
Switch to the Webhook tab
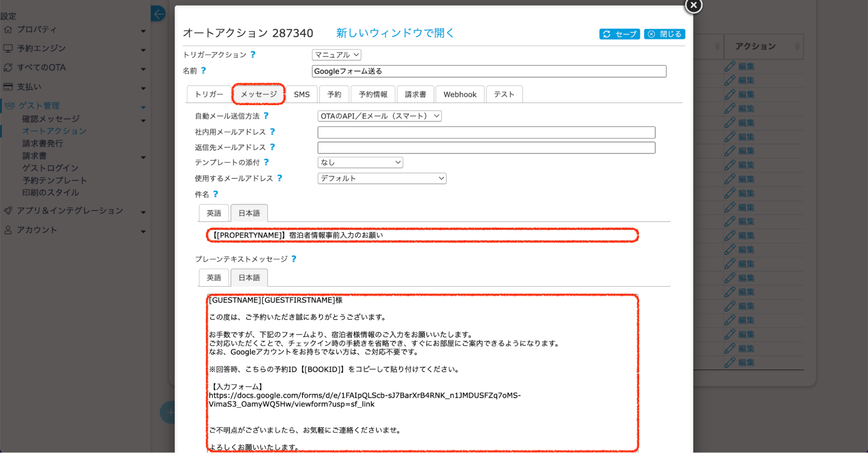(460, 94)
